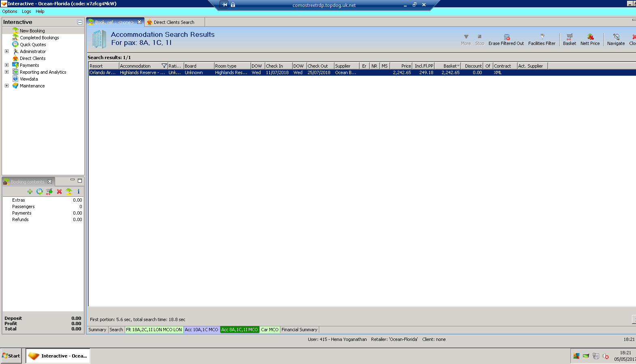Sort results by Supplier column header
The width and height of the screenshot is (636, 364).
pos(347,66)
